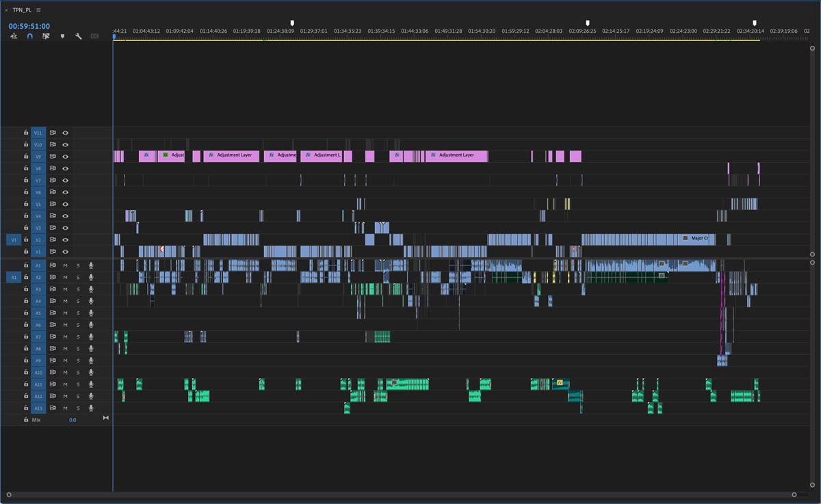Enable Linked Selection icon

pos(46,36)
